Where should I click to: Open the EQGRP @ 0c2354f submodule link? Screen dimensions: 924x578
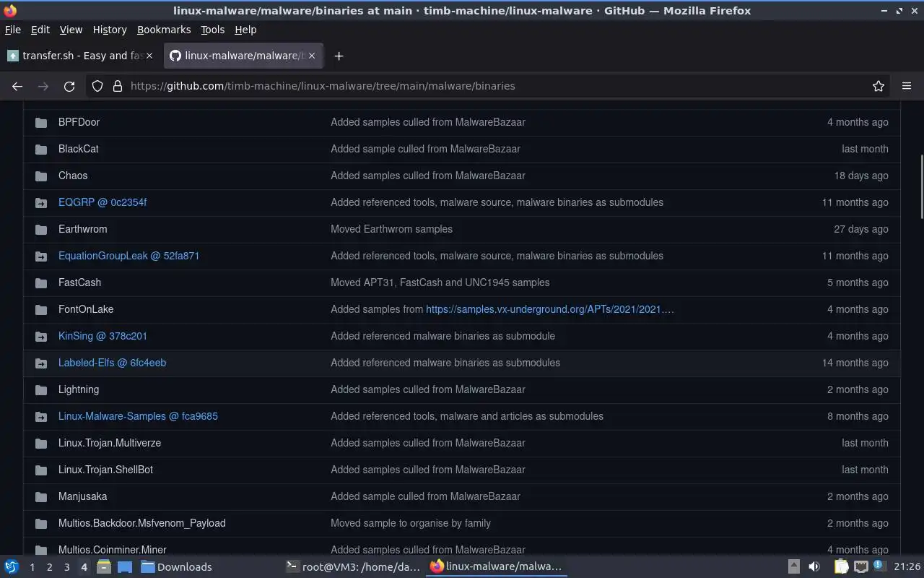point(103,202)
